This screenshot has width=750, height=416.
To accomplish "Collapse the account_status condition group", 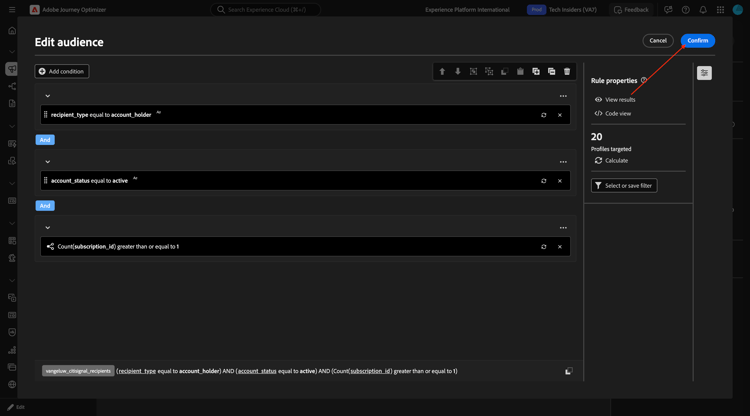I will click(48, 162).
